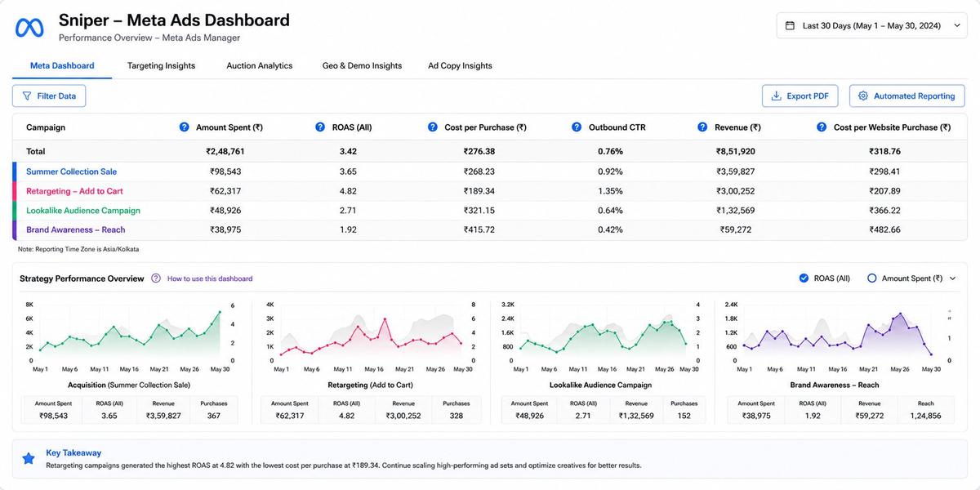Open help icon beside ROAS (All) column
Viewport: 980px width, 490px height.
pos(320,127)
